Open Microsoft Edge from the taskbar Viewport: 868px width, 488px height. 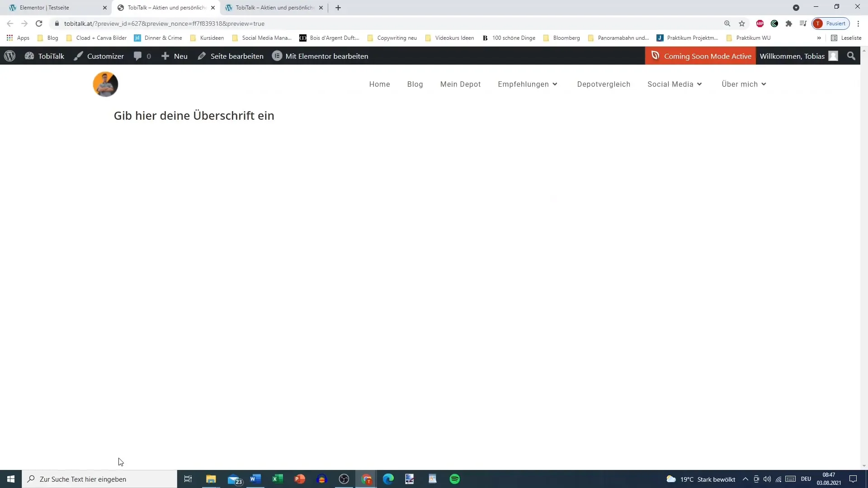coord(388,479)
